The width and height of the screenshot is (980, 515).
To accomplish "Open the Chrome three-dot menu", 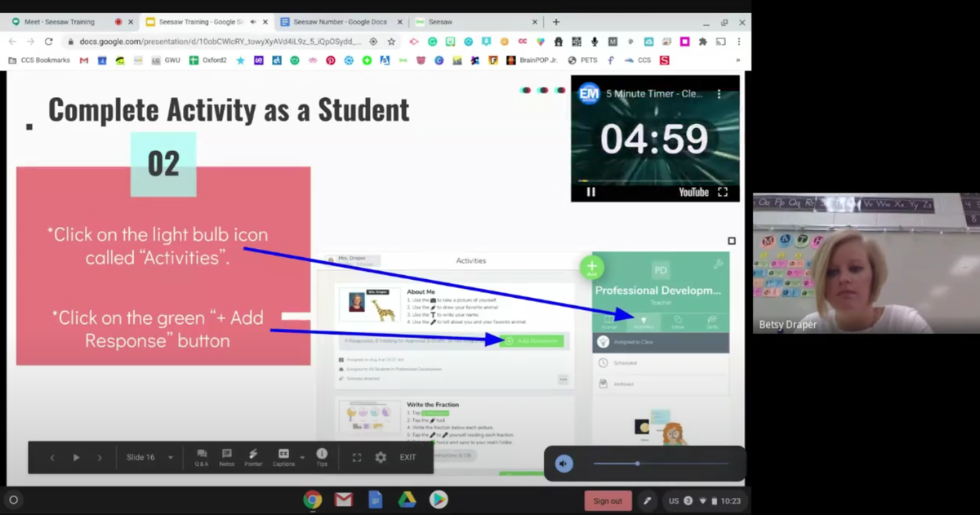I will point(739,41).
